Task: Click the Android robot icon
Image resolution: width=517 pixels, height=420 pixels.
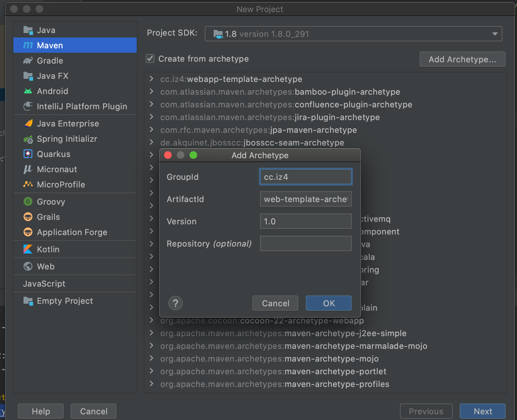Action: [x=28, y=91]
